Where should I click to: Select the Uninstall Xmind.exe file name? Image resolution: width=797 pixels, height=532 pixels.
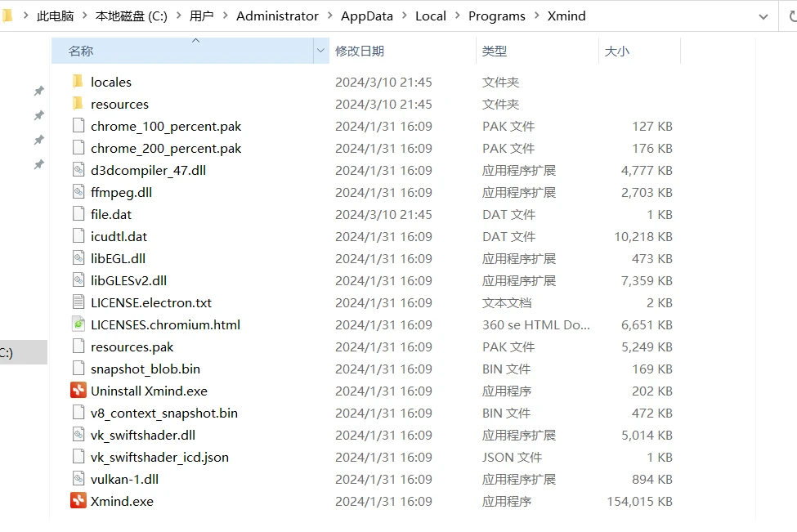pyautogui.click(x=149, y=391)
